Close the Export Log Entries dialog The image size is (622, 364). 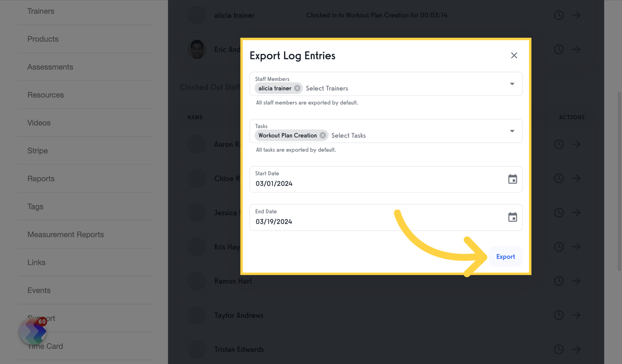514,55
